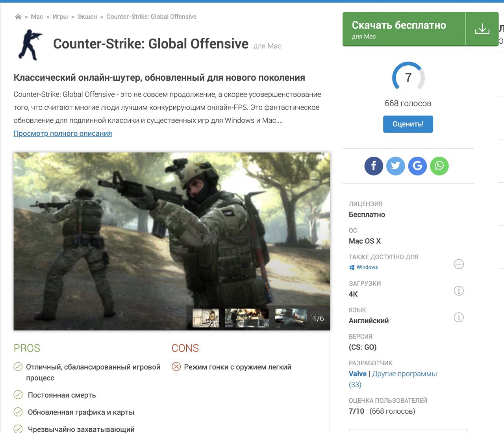Click the Counter-Strike game logo icon
Image resolution: width=504 pixels, height=433 pixels.
click(30, 44)
